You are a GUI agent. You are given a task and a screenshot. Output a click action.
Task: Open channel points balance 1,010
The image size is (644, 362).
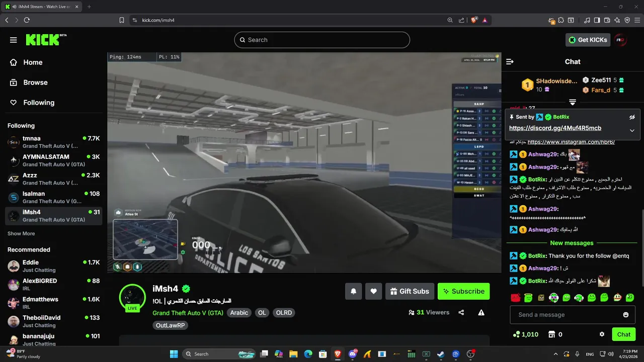click(x=525, y=334)
